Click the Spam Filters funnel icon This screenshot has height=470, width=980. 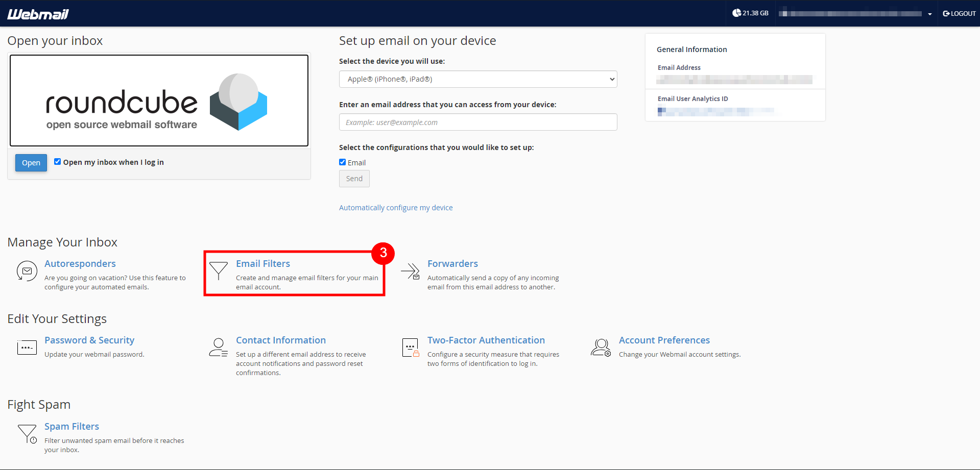point(28,433)
